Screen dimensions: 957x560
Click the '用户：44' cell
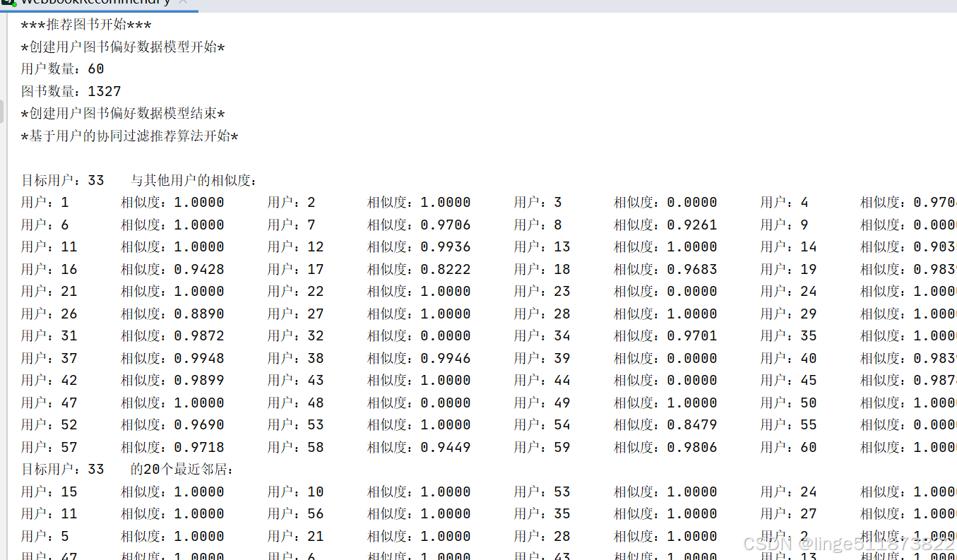coord(542,381)
